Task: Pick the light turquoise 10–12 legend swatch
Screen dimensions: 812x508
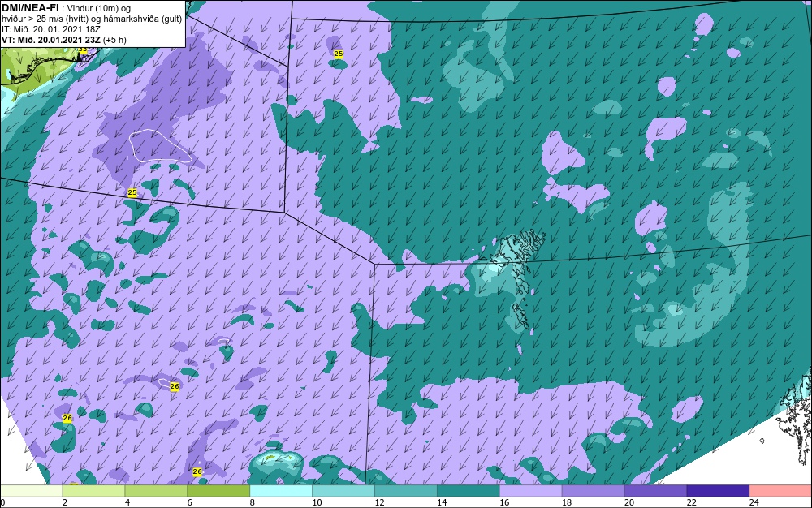Action: (343, 491)
